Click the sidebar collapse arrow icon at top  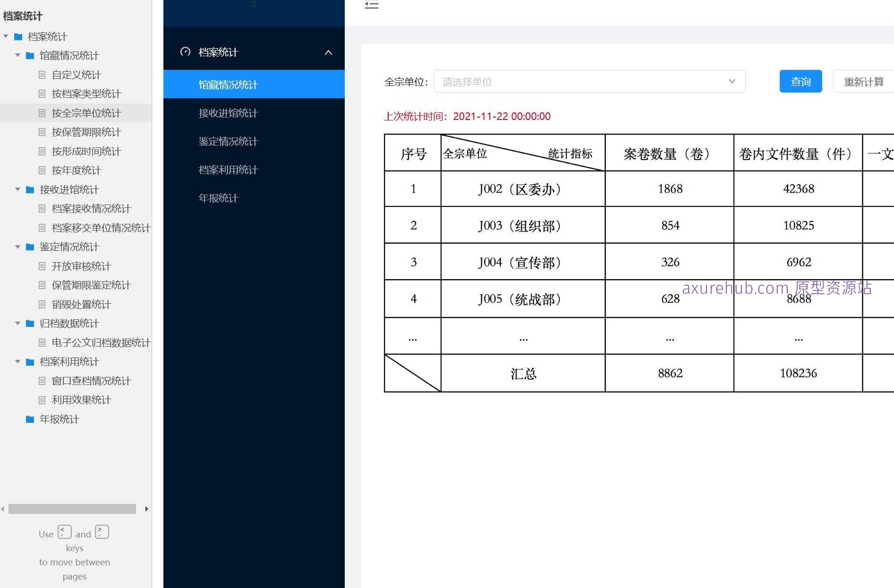tap(372, 5)
